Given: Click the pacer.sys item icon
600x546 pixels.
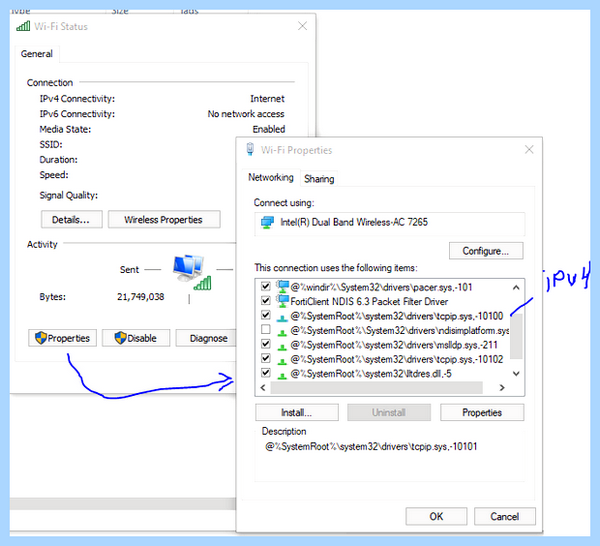Looking at the screenshot, I should coord(282,287).
